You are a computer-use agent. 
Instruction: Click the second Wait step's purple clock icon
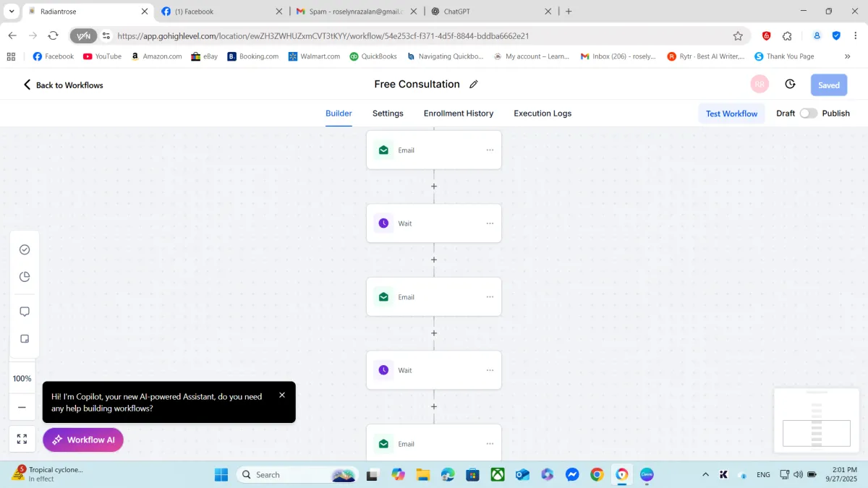point(383,370)
